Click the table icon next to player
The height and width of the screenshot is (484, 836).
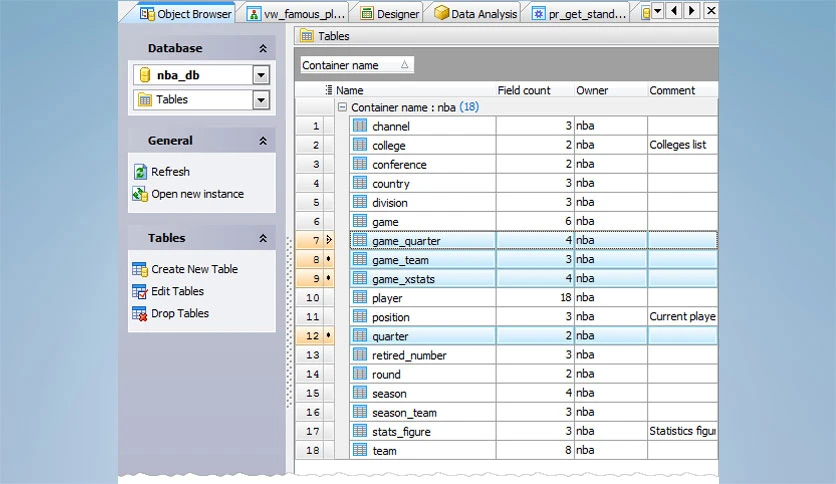[x=360, y=297]
